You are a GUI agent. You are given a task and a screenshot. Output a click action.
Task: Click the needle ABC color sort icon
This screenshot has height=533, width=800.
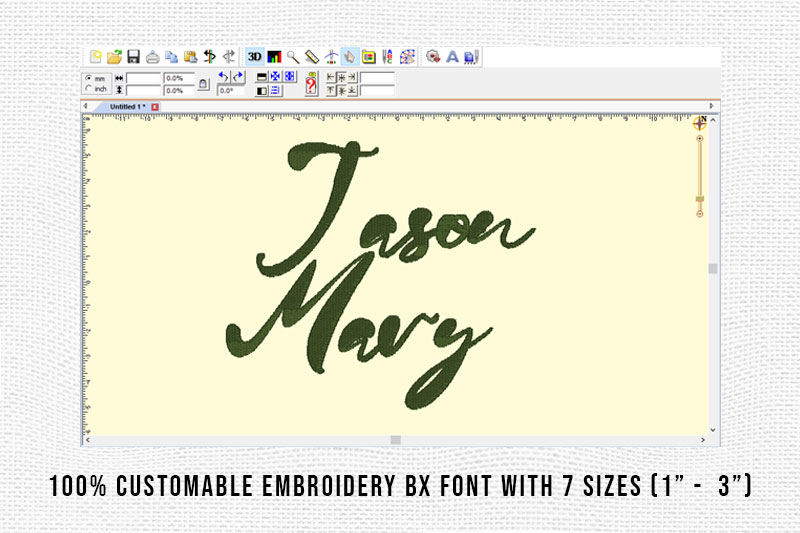pos(388,57)
